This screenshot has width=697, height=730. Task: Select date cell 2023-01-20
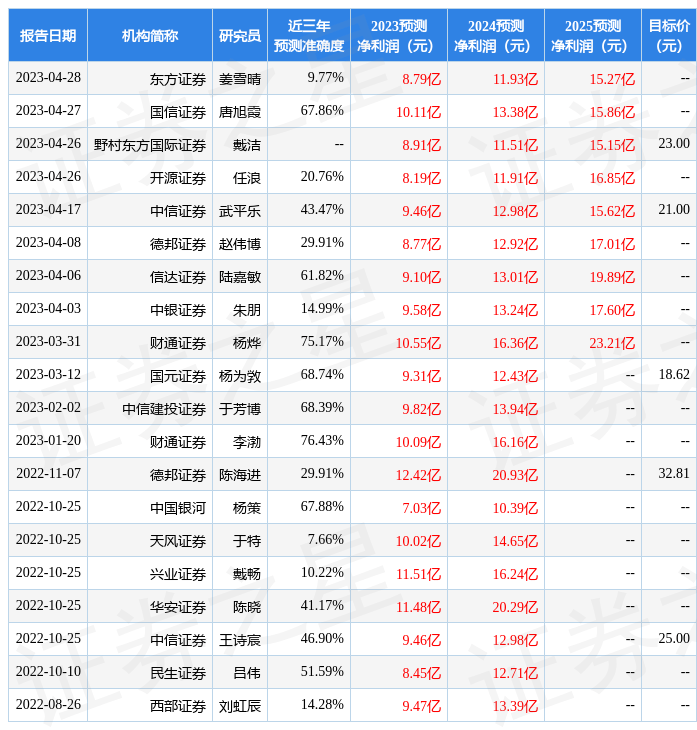click(x=48, y=441)
